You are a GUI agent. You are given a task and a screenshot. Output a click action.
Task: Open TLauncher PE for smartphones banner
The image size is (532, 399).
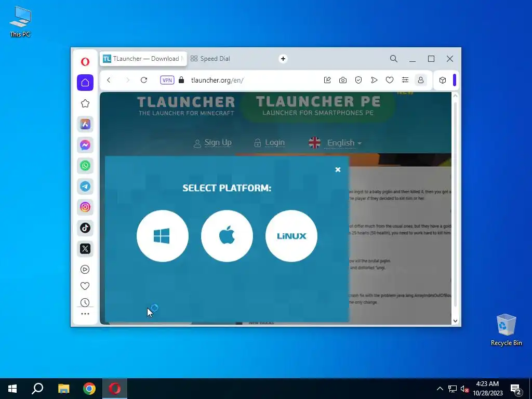pyautogui.click(x=318, y=106)
